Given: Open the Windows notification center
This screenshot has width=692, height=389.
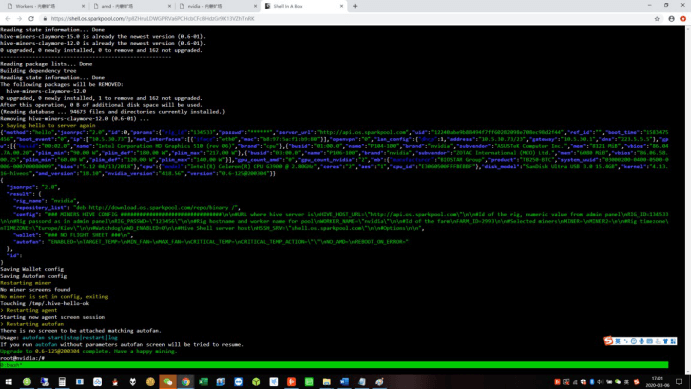Looking at the screenshot, I should tap(680, 382).
